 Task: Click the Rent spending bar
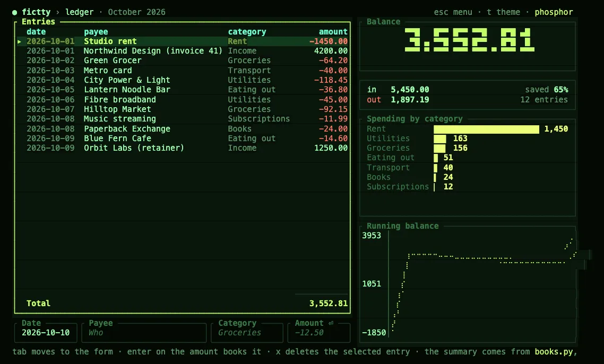coord(487,129)
